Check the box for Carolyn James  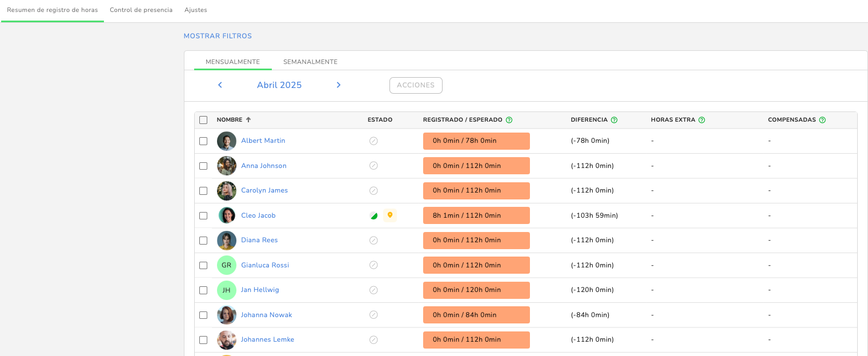pyautogui.click(x=203, y=191)
